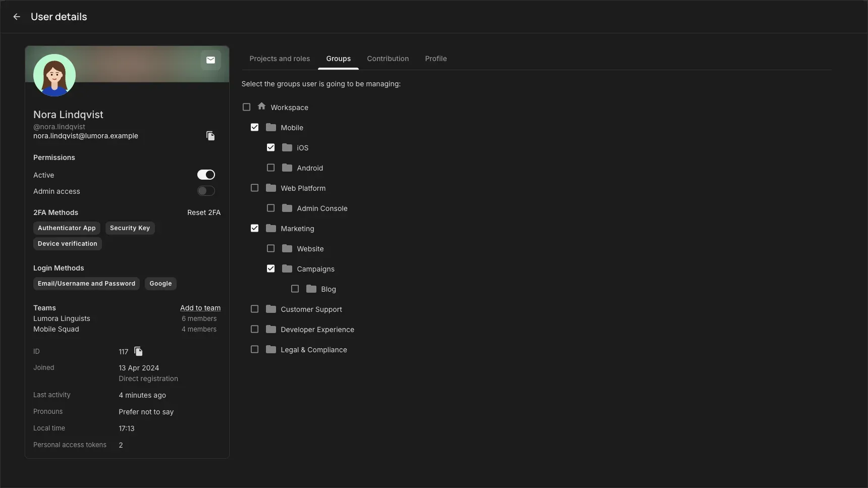Open the Profile tab
This screenshot has height=488, width=868.
[x=436, y=59]
